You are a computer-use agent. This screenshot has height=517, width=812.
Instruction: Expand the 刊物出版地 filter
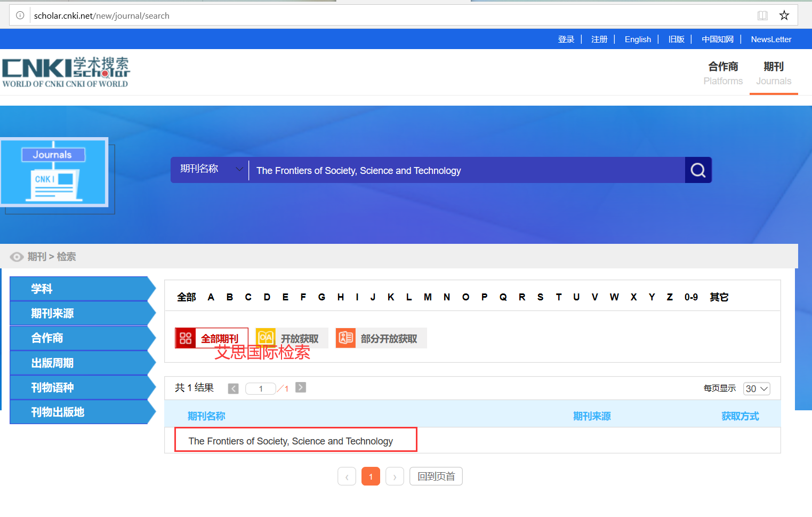83,412
